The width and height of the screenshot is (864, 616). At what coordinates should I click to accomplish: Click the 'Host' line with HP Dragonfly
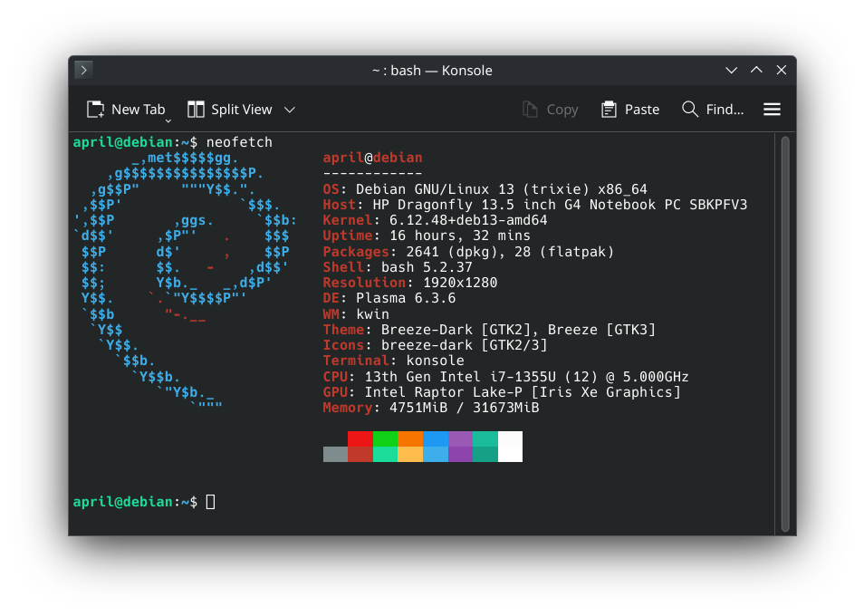tap(535, 205)
